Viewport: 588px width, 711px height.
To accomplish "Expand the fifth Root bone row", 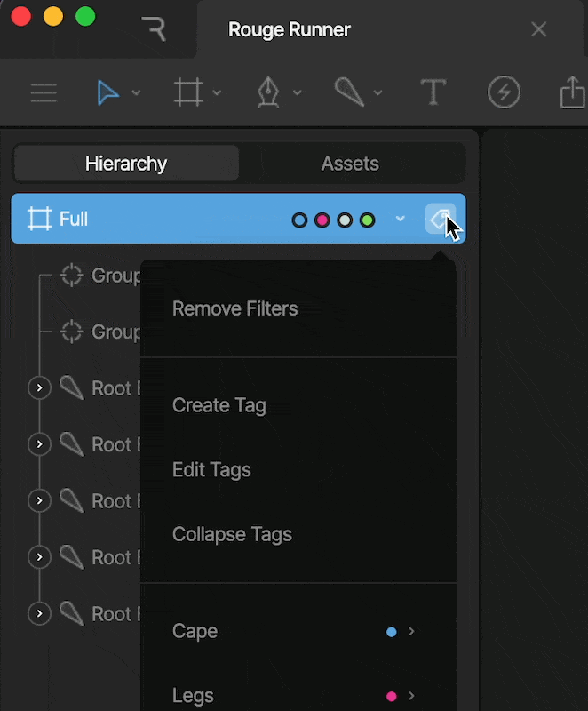I will click(39, 613).
